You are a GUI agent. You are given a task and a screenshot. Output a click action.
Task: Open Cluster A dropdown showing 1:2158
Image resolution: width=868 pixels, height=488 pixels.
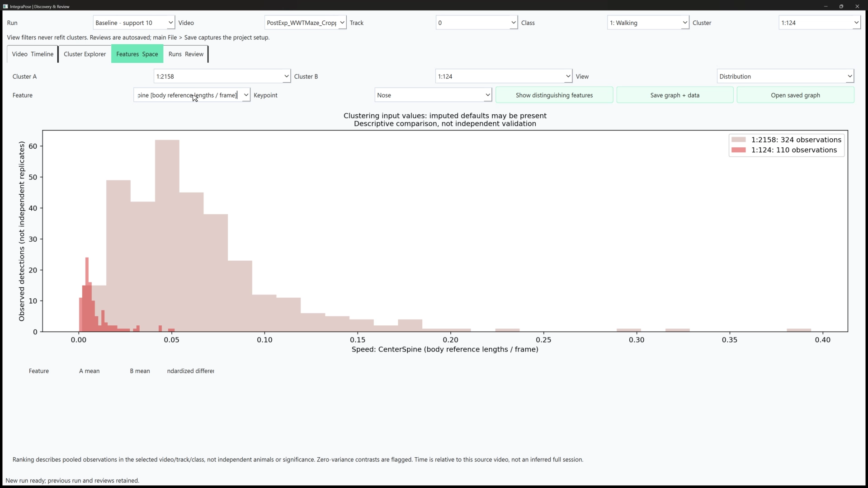click(x=222, y=76)
